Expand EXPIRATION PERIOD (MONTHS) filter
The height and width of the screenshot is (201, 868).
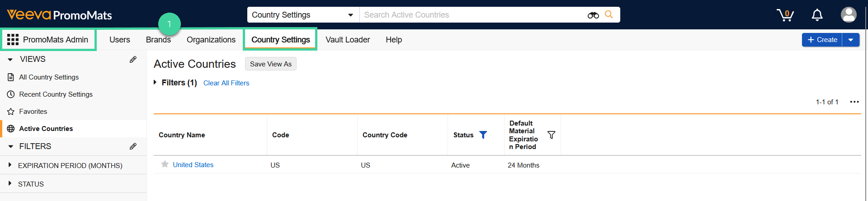[x=10, y=165]
